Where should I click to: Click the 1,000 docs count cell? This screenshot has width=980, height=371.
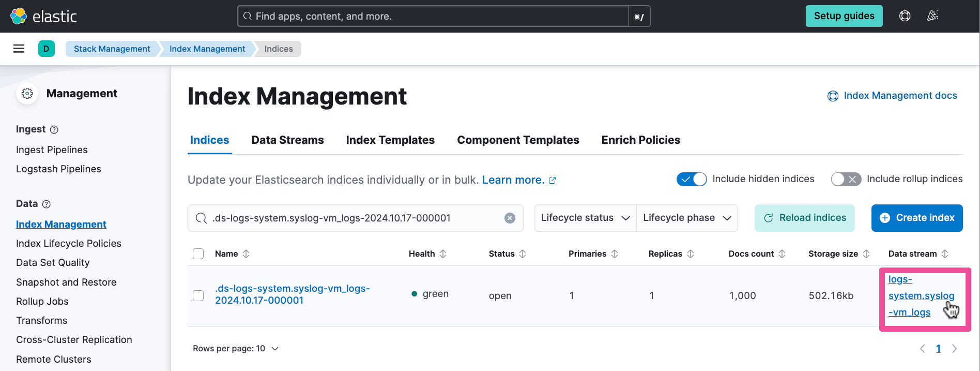click(x=743, y=296)
